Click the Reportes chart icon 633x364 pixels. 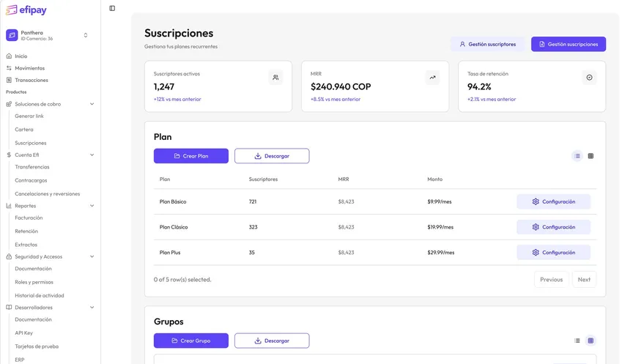tap(9, 206)
